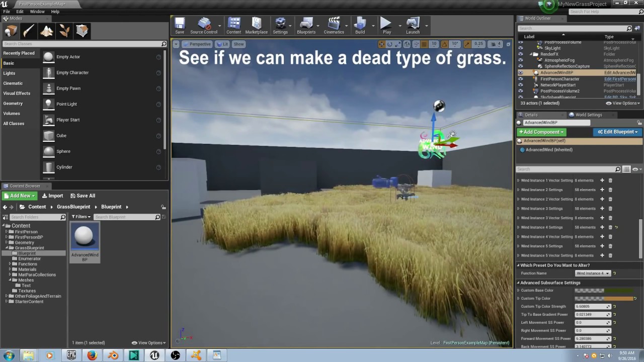The width and height of the screenshot is (644, 362).
Task: Click the Edit Blueprint button
Action: pyautogui.click(x=617, y=132)
